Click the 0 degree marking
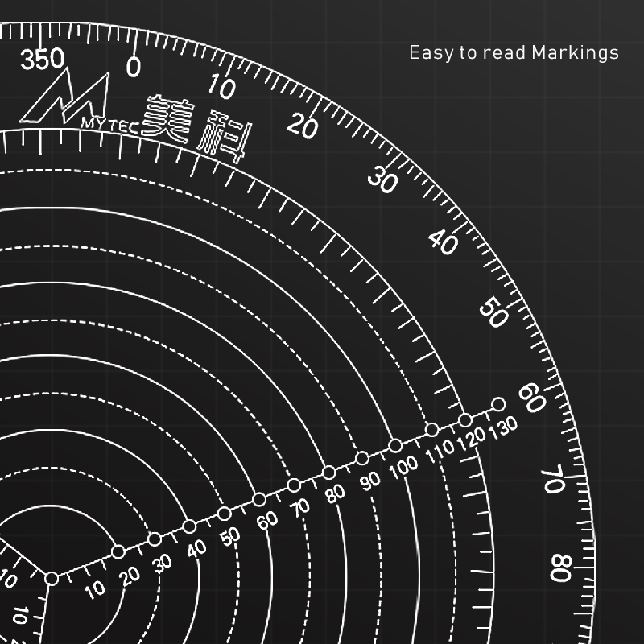The width and height of the screenshot is (644, 644). point(134,66)
